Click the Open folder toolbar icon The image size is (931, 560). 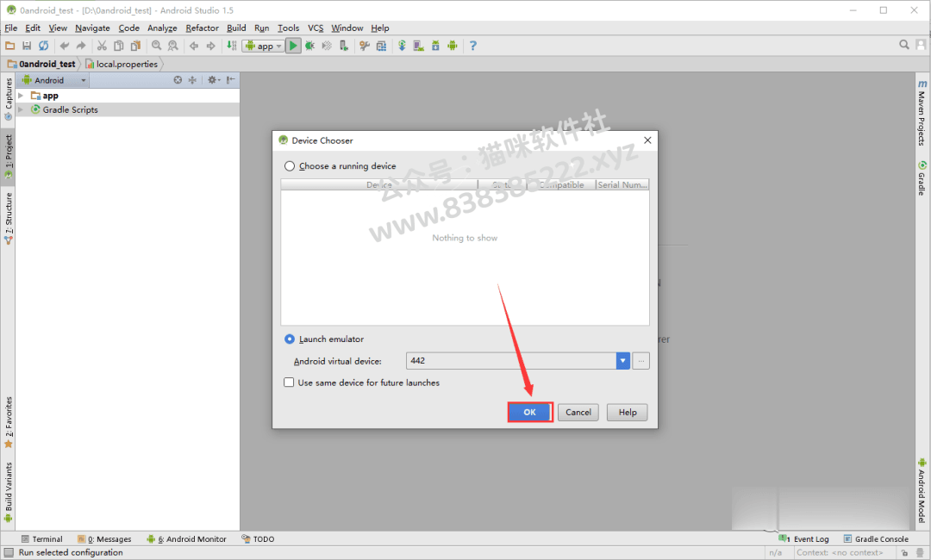pyautogui.click(x=10, y=46)
